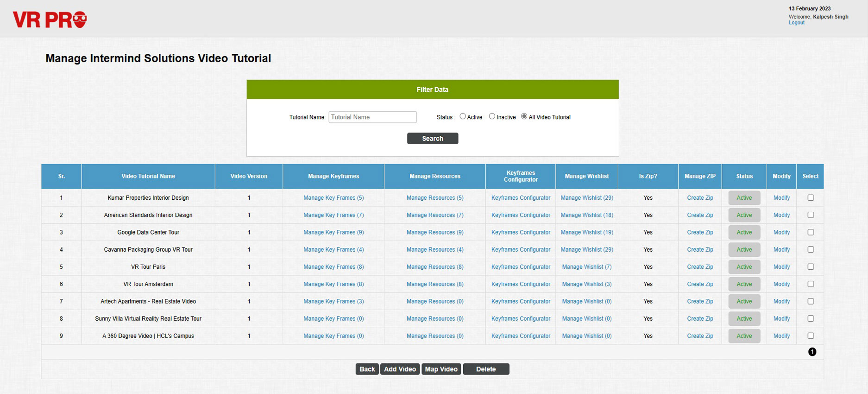
Task: Open Manage Wishlist (19) link
Action: [x=587, y=232]
